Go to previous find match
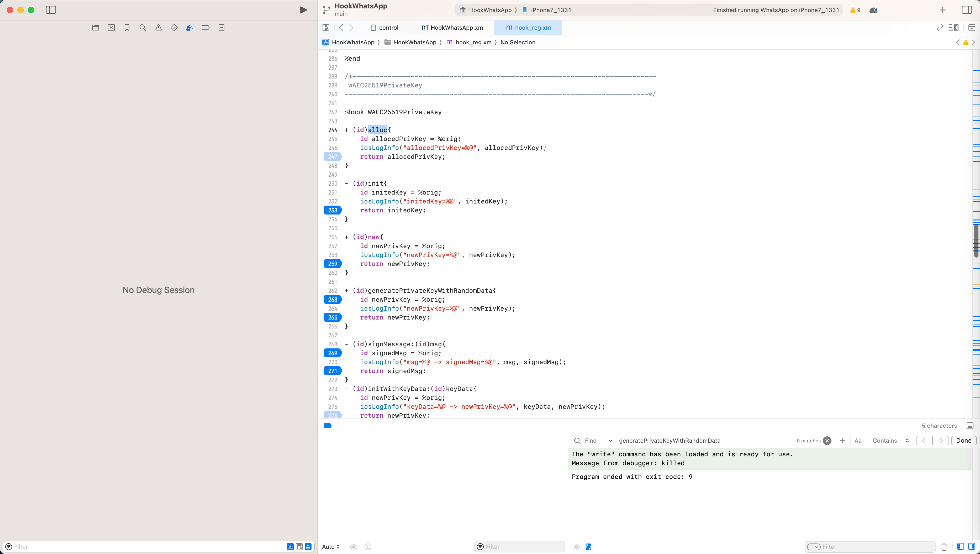The height and width of the screenshot is (554, 980). pyautogui.click(x=924, y=441)
